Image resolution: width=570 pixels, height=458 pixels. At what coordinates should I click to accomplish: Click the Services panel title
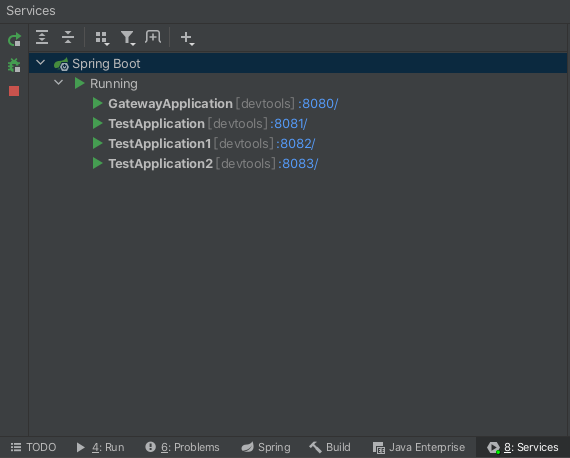[31, 11]
